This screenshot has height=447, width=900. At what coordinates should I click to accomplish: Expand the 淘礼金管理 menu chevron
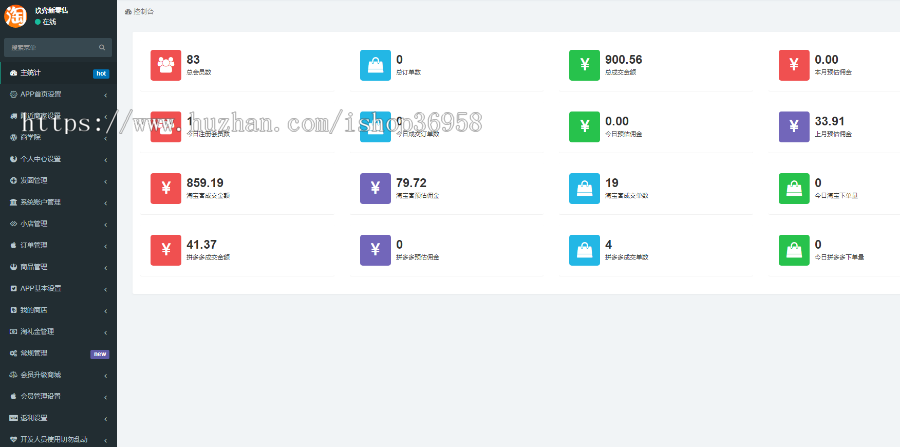[106, 332]
